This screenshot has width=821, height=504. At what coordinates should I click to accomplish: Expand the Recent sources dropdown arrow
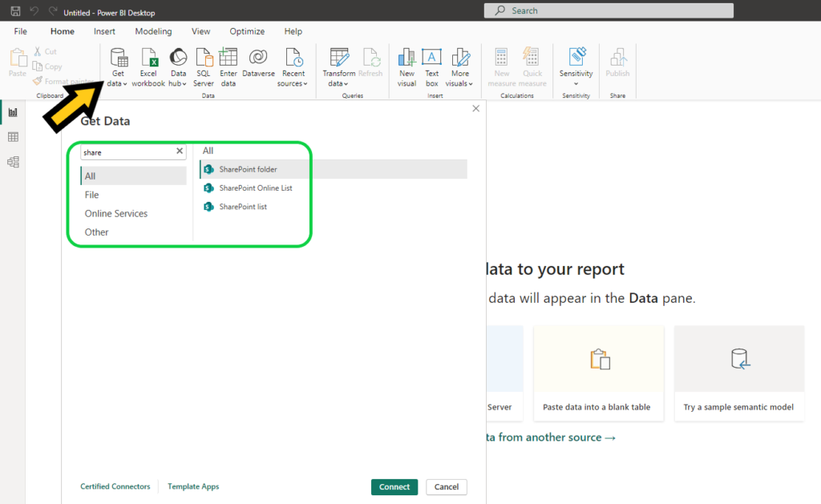click(x=305, y=84)
